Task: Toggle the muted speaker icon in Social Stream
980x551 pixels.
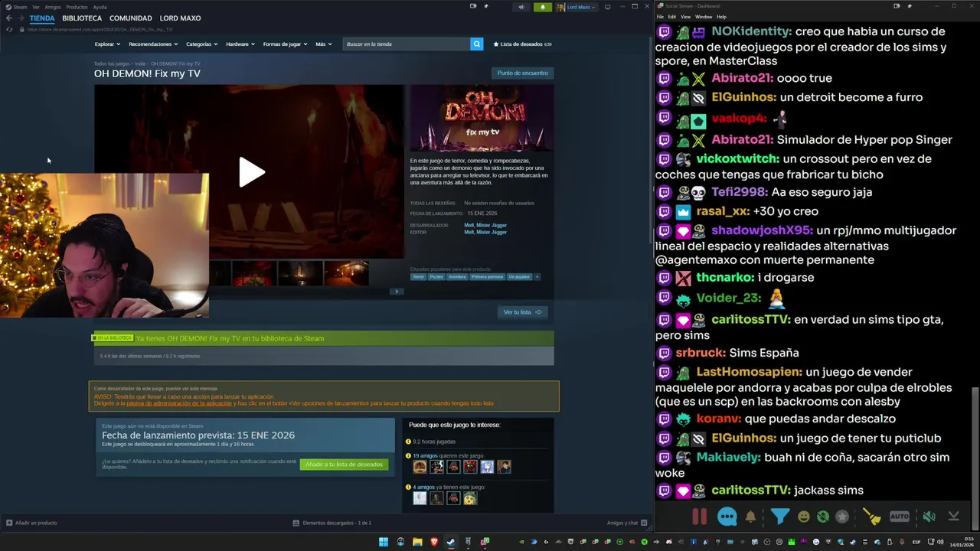Action: click(929, 517)
